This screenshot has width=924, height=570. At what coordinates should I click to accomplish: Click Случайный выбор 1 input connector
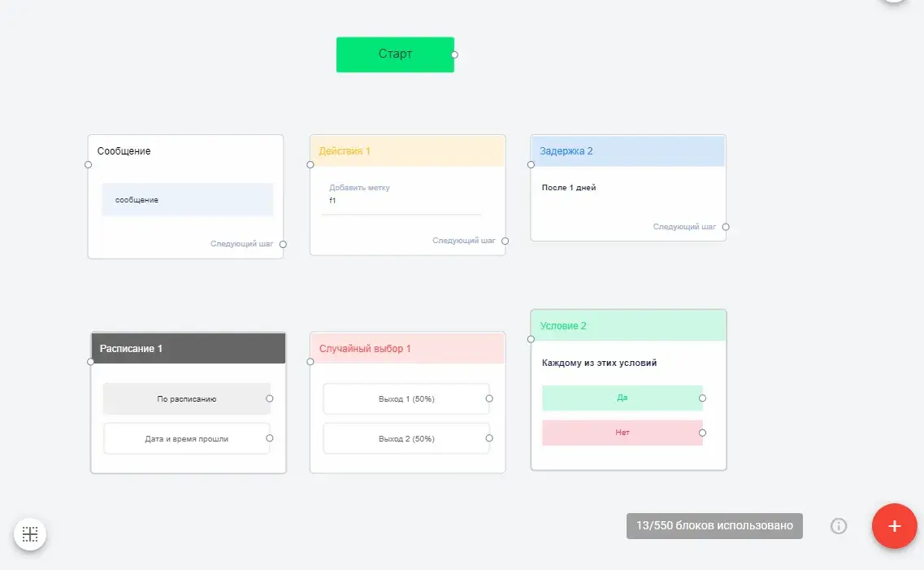click(x=310, y=362)
